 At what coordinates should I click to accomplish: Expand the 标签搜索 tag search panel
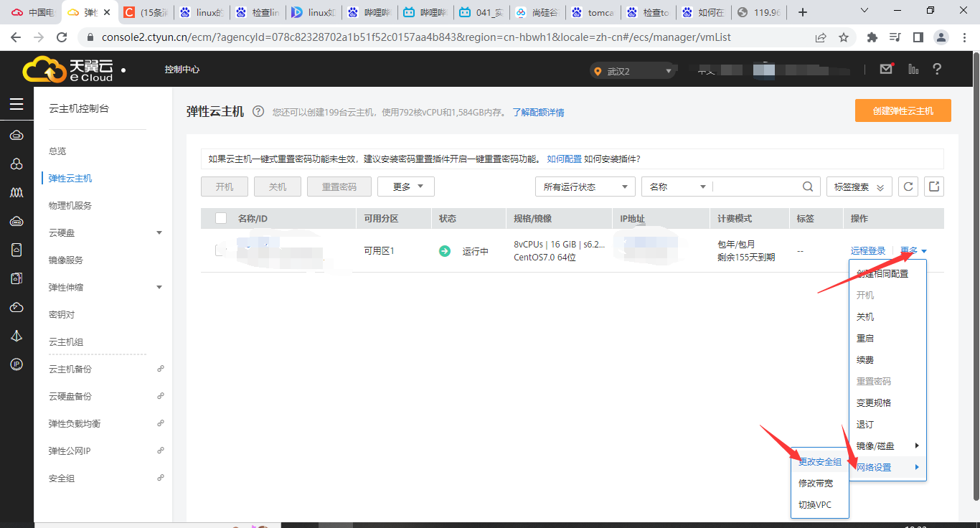click(859, 187)
